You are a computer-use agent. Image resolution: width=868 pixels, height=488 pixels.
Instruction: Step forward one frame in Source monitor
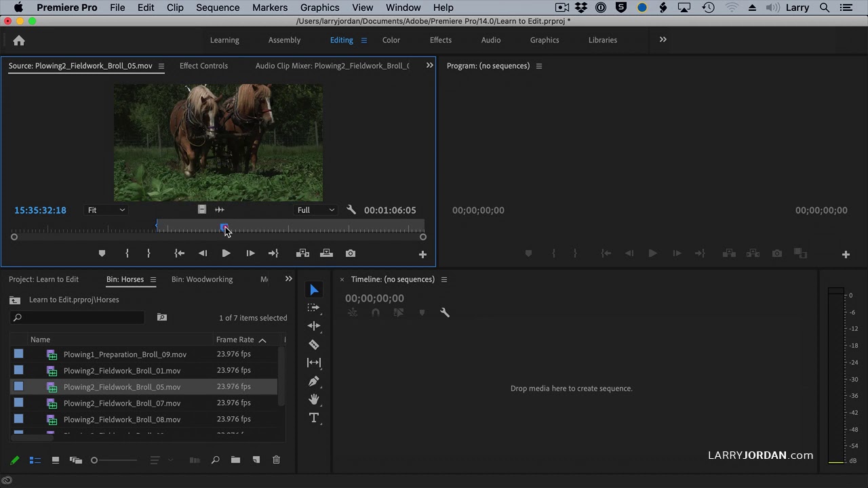[x=250, y=253]
